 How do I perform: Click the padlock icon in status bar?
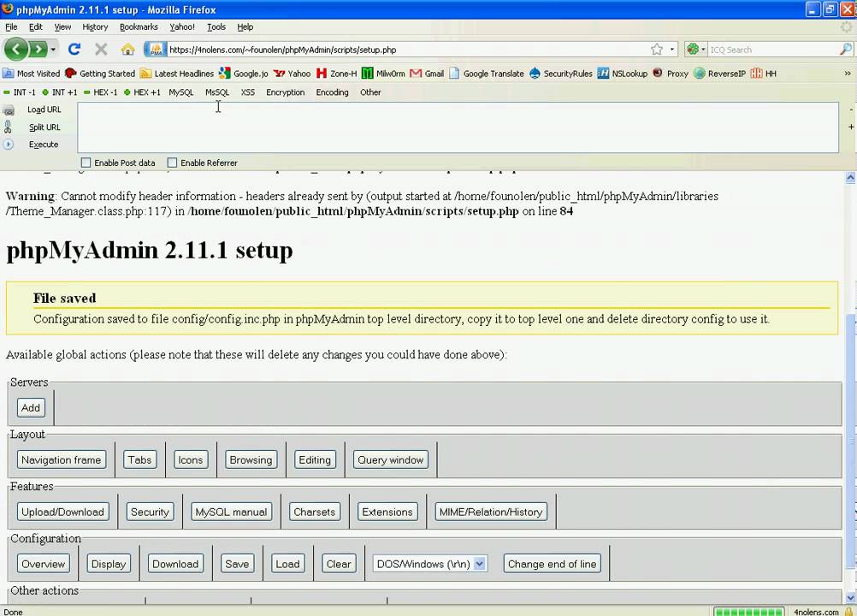coord(848,612)
